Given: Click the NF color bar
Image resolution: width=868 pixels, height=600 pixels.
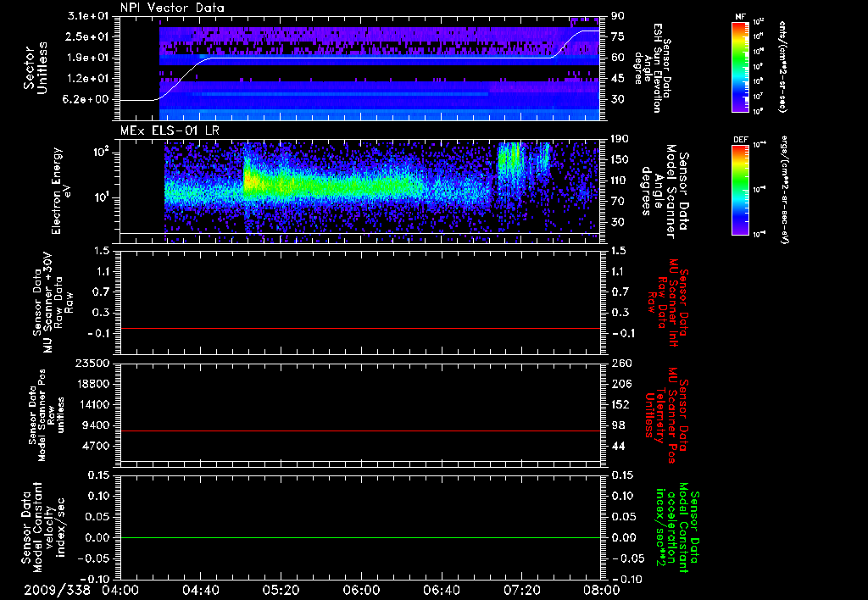Looking at the screenshot, I should point(741,67).
